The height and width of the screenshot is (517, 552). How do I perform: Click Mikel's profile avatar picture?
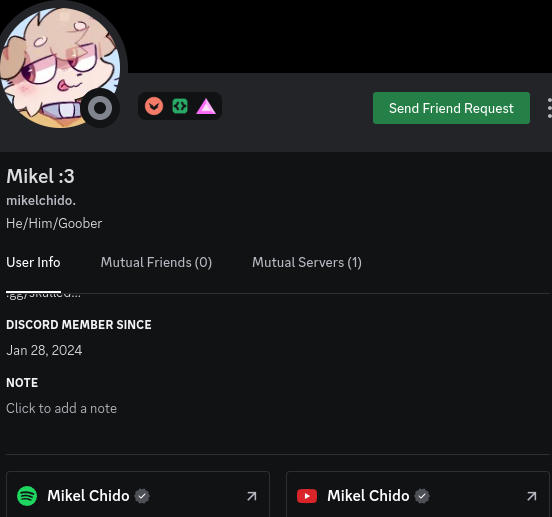[58, 65]
